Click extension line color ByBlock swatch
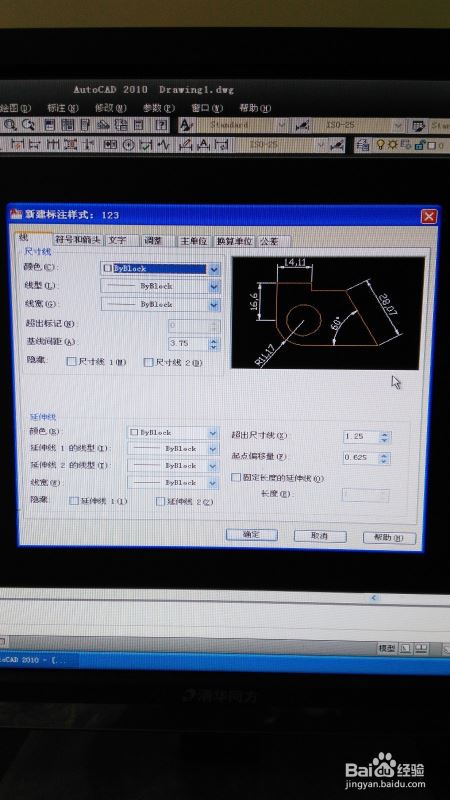Image resolution: width=450 pixels, height=800 pixels. click(134, 433)
